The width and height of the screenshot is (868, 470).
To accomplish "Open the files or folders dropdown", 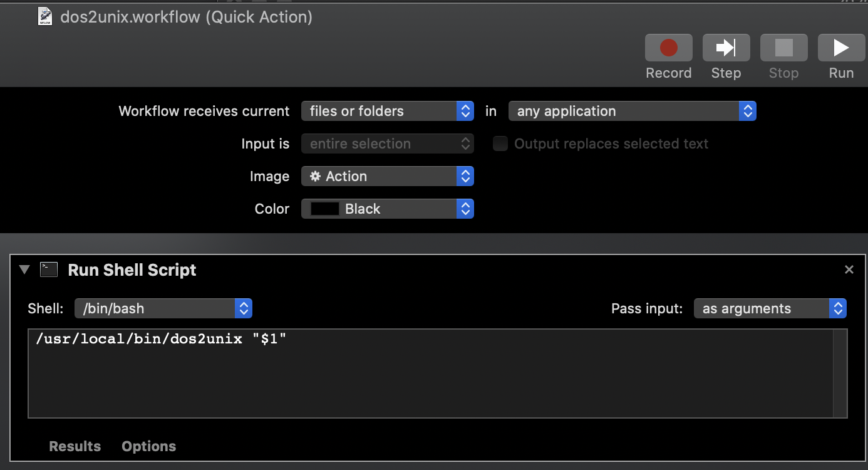I will click(388, 111).
